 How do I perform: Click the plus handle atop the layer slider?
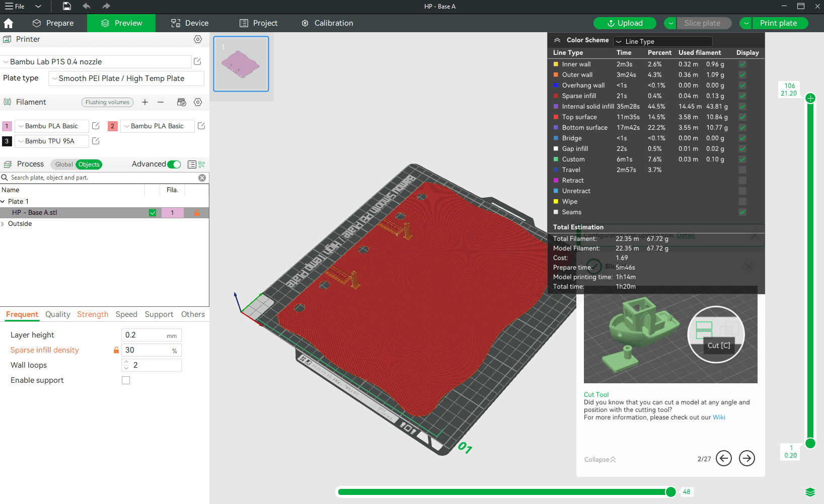coord(810,98)
